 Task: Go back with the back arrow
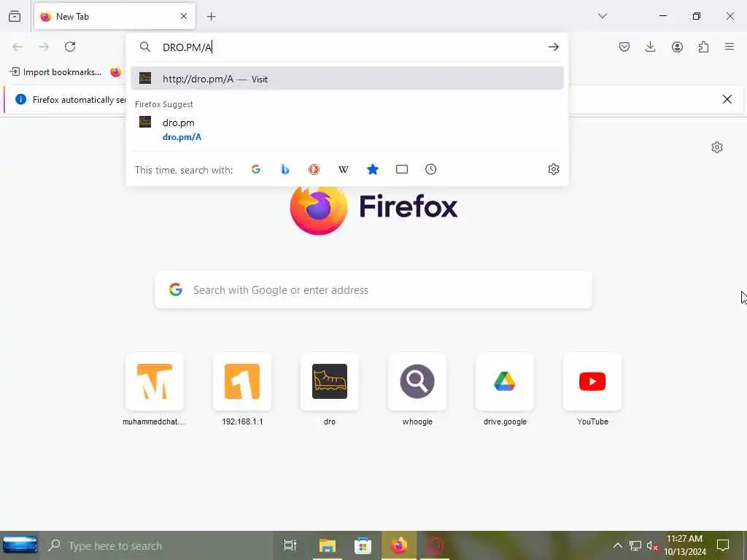18,47
